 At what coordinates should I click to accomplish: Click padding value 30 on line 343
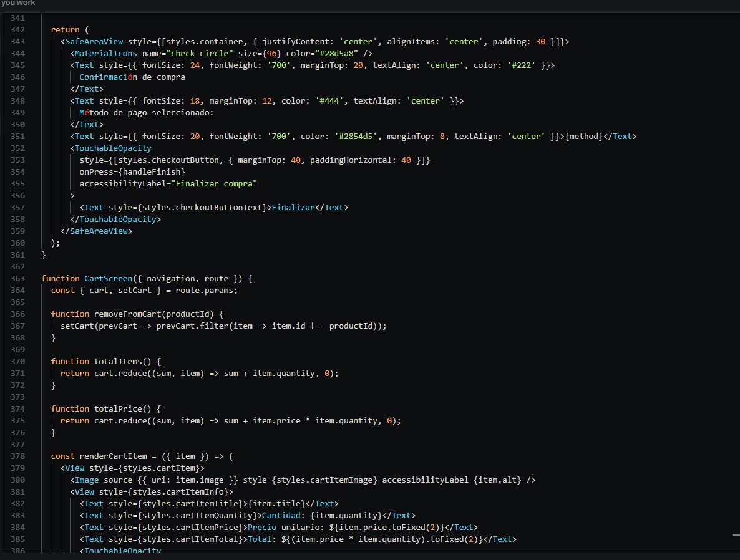click(540, 42)
